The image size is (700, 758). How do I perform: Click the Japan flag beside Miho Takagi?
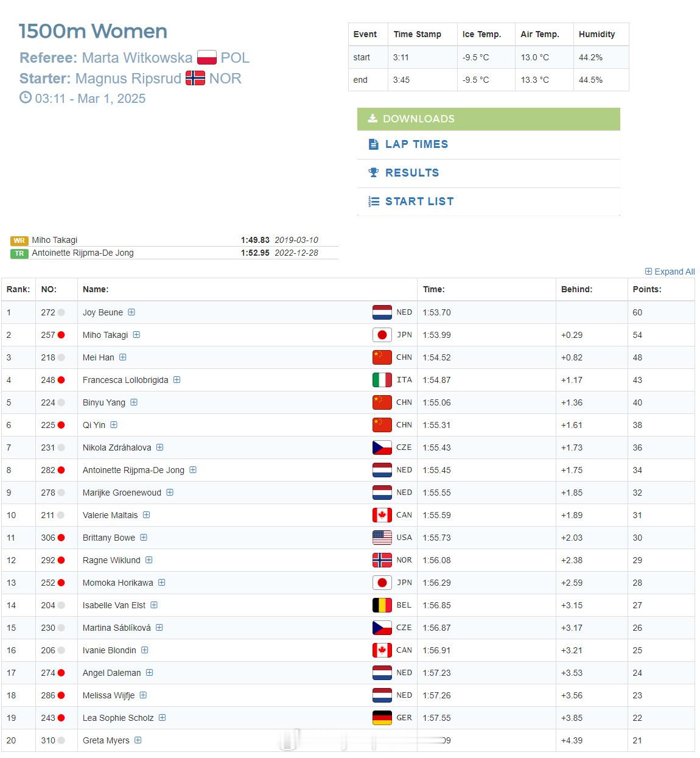tap(382, 335)
